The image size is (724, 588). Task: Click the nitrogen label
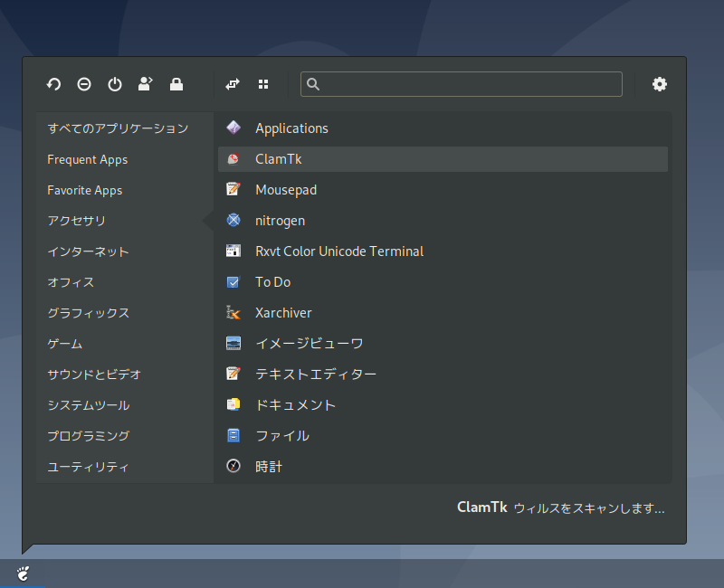point(281,221)
